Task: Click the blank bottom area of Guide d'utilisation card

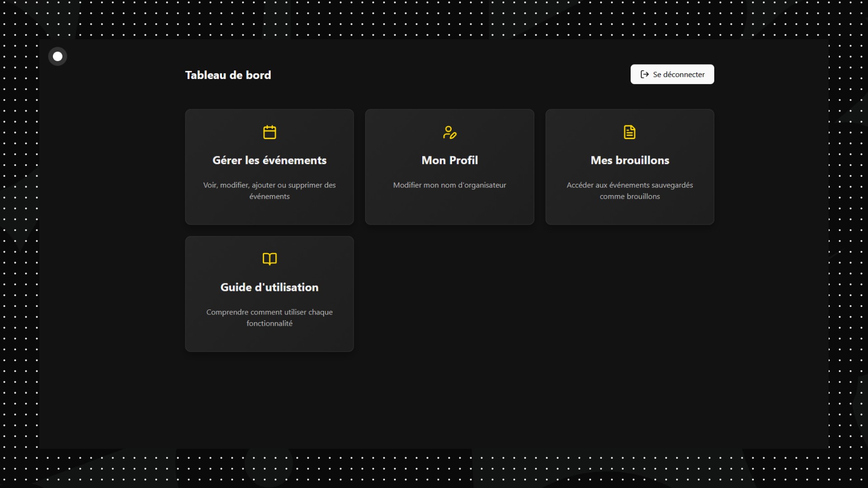Action: point(269,340)
